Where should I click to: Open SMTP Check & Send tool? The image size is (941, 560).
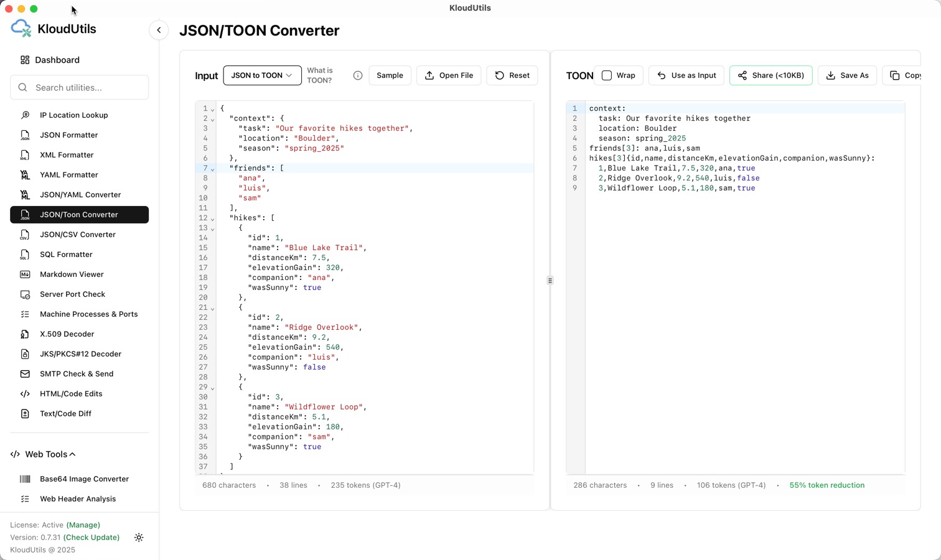(x=76, y=374)
